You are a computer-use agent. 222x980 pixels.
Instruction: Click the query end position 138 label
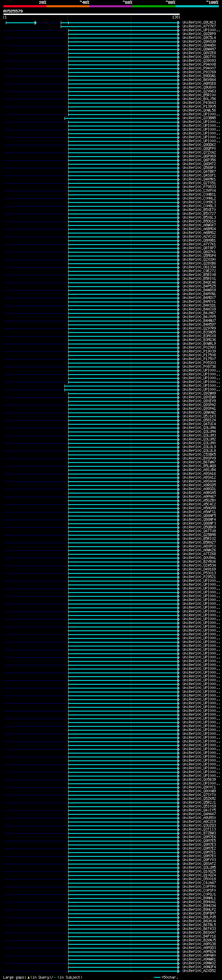175,17
